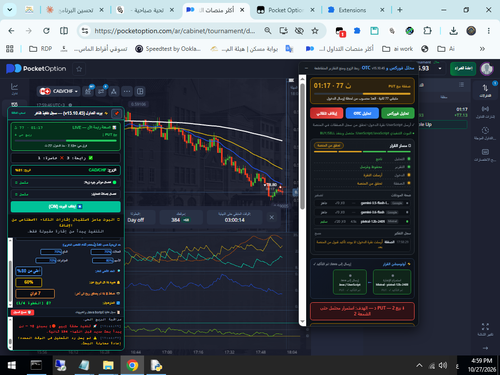Viewport: 500px width, 375px height.
Task: Click the scrollbar down arrow in analyzer panel
Action: point(302,322)
